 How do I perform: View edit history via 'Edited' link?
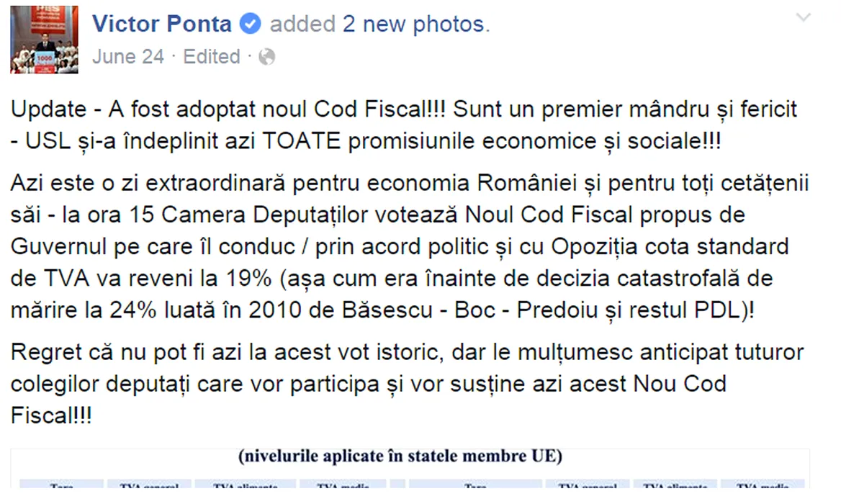pos(212,56)
